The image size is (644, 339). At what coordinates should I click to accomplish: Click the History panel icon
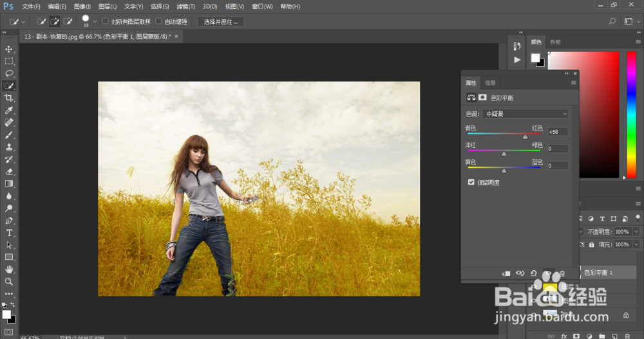pyautogui.click(x=517, y=46)
